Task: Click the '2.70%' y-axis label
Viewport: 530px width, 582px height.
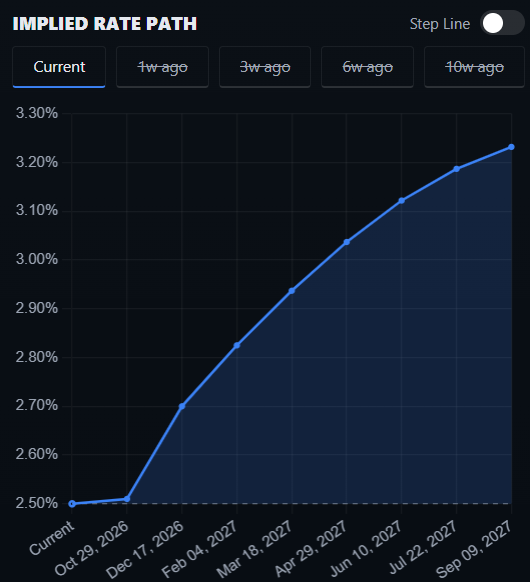Action: coord(37,405)
